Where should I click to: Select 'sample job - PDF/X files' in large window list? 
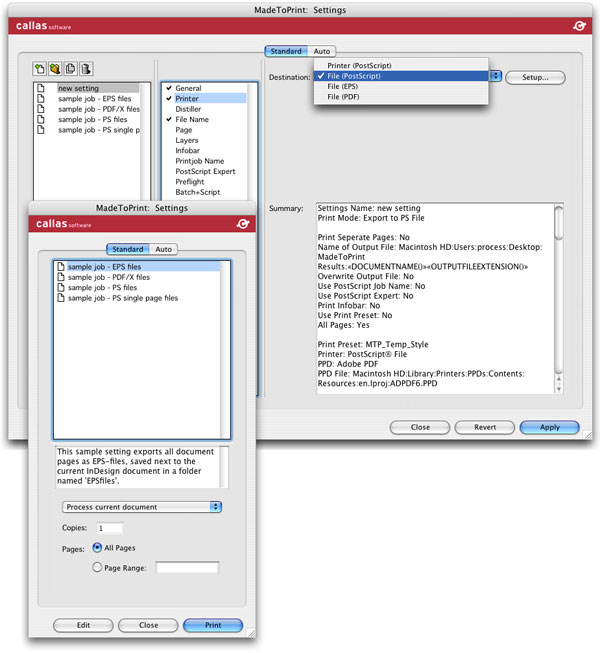click(99, 109)
